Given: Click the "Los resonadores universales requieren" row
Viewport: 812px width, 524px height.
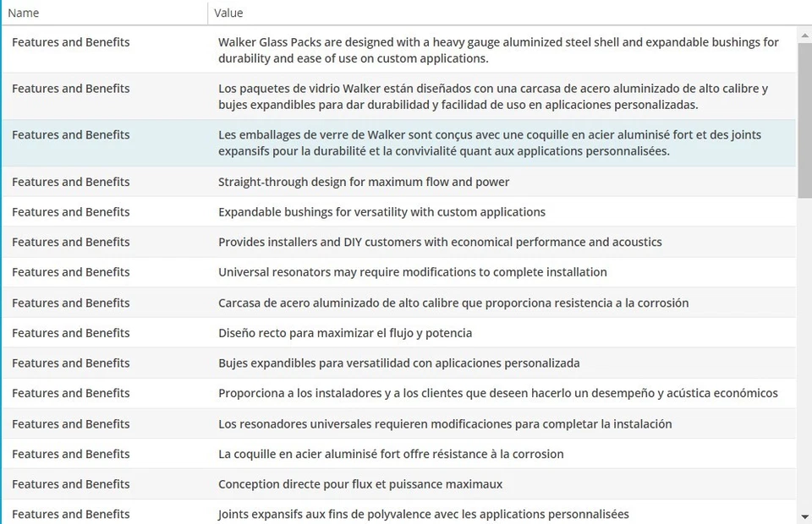Looking at the screenshot, I should (445, 423).
